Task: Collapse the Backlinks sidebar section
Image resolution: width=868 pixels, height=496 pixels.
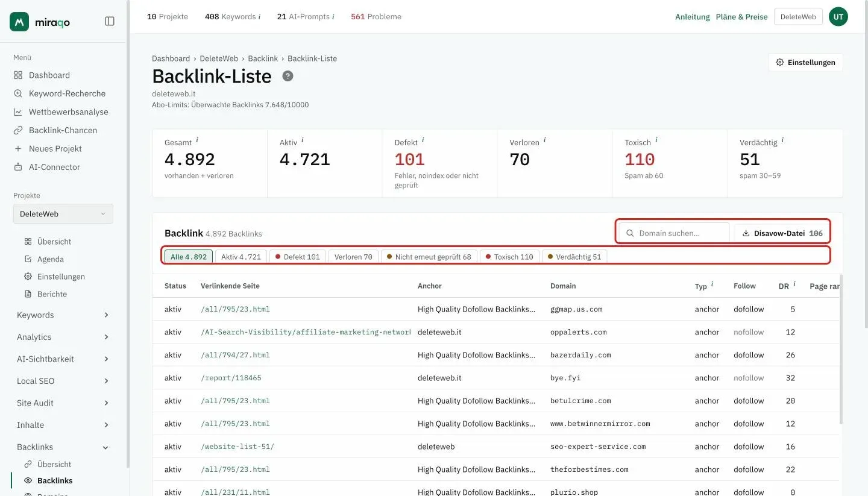Action: pos(63,447)
